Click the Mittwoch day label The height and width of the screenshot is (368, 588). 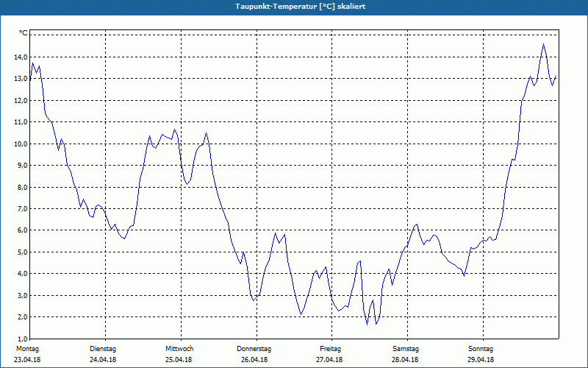[x=179, y=349]
